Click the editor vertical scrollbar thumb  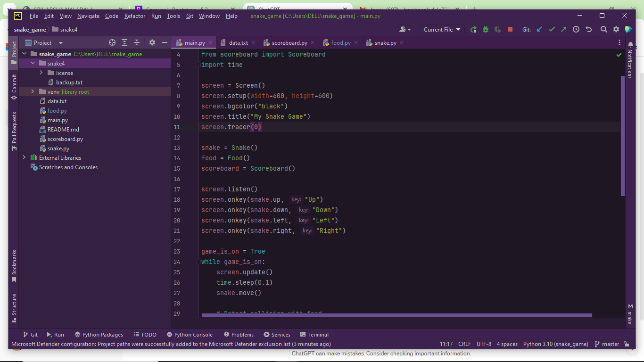[x=623, y=136]
